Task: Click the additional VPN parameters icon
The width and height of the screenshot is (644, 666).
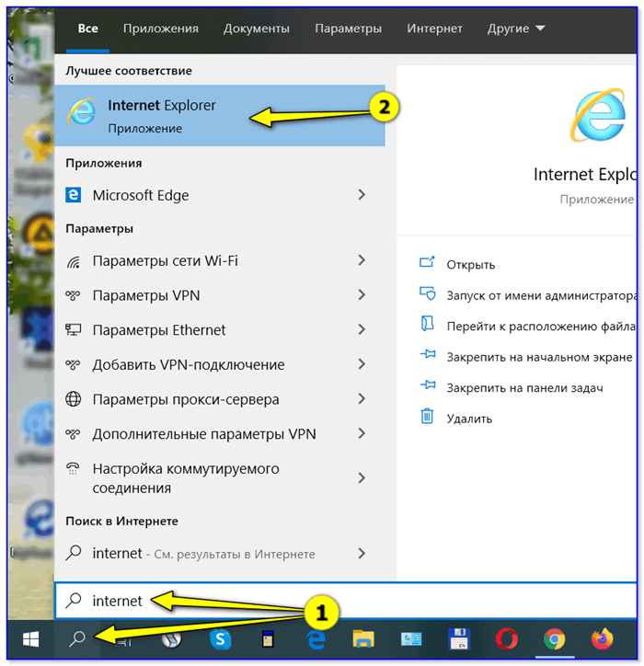Action: [x=73, y=433]
